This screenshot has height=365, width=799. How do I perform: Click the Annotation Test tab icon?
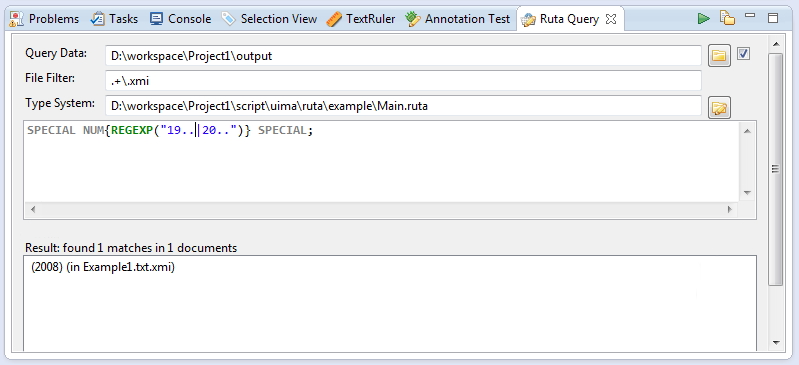pyautogui.click(x=413, y=19)
